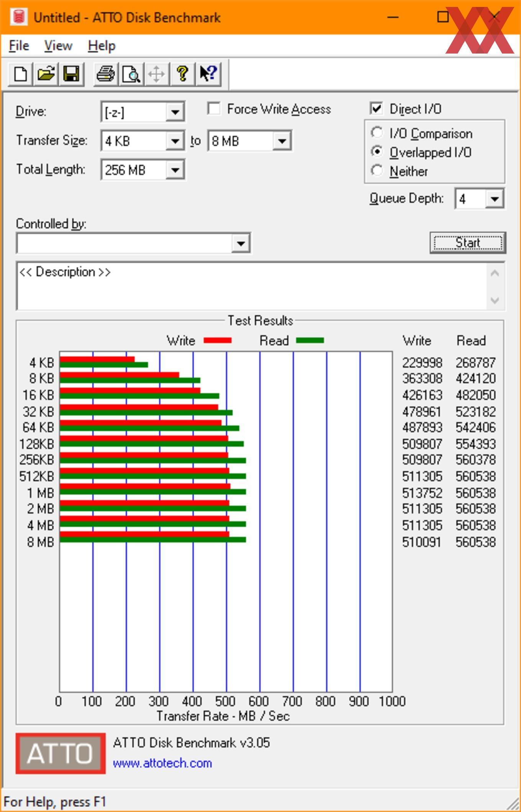Click the 128KB read value 554393
The height and width of the screenshot is (812, 521).
pos(476,444)
